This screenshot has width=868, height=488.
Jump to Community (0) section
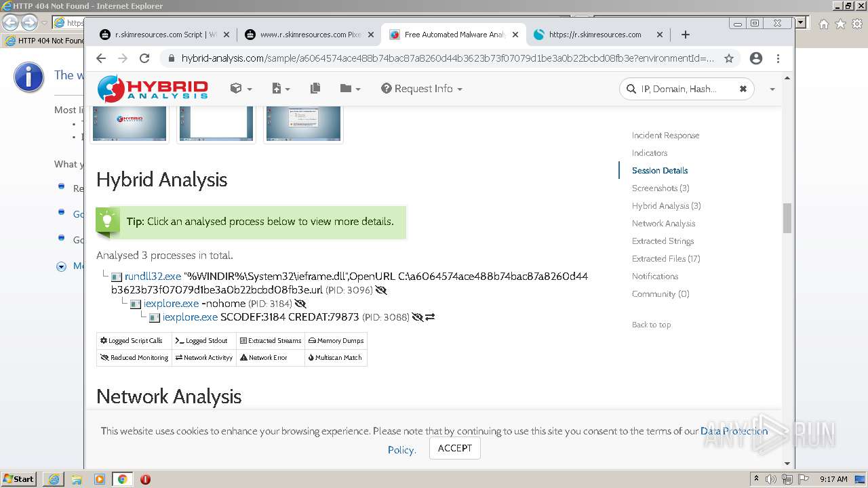(x=660, y=294)
